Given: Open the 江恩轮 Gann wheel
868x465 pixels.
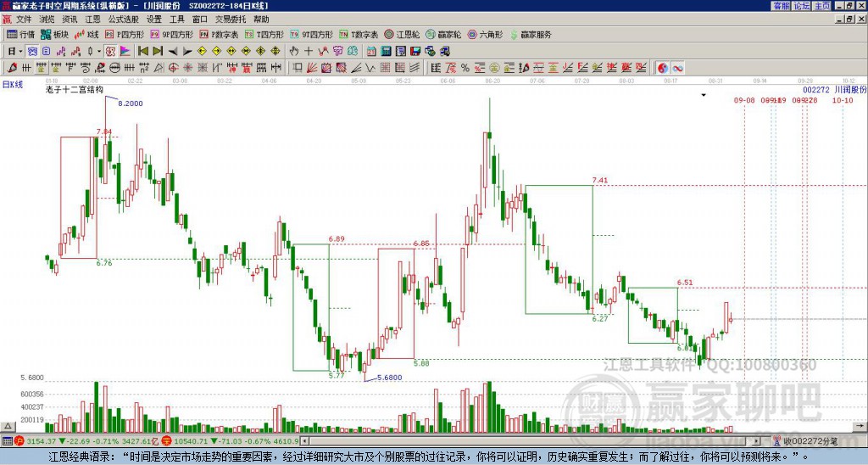Looking at the screenshot, I should coord(402,34).
